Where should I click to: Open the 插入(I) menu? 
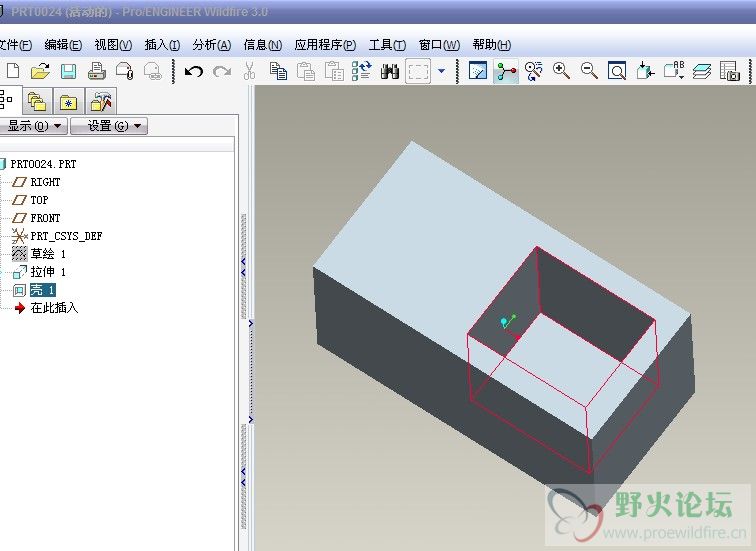coord(162,45)
